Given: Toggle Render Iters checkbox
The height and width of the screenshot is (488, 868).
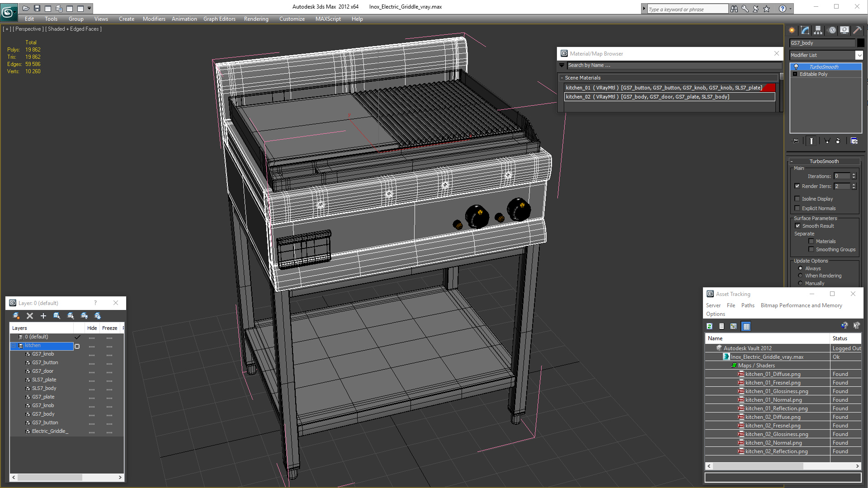Looking at the screenshot, I should pyautogui.click(x=797, y=186).
